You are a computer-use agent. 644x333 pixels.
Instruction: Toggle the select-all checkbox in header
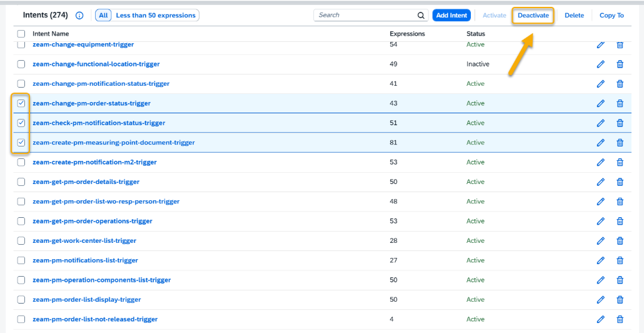pyautogui.click(x=21, y=34)
